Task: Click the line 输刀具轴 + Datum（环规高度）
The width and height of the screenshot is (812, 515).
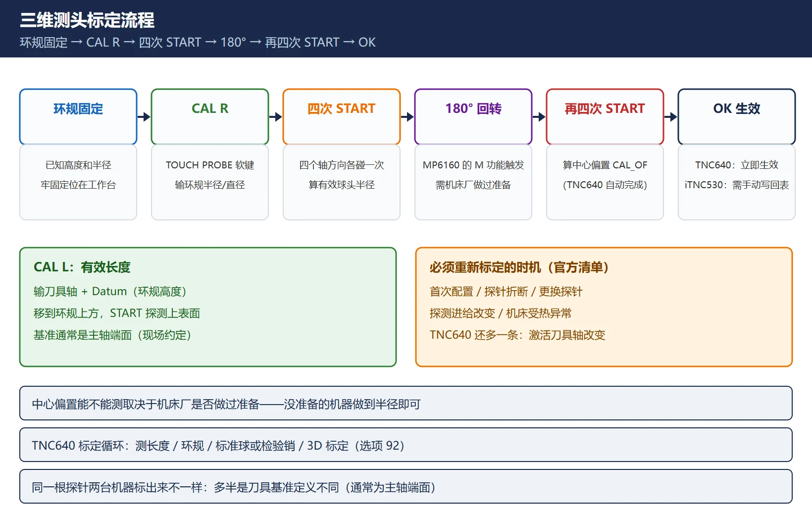Action: 110,292
